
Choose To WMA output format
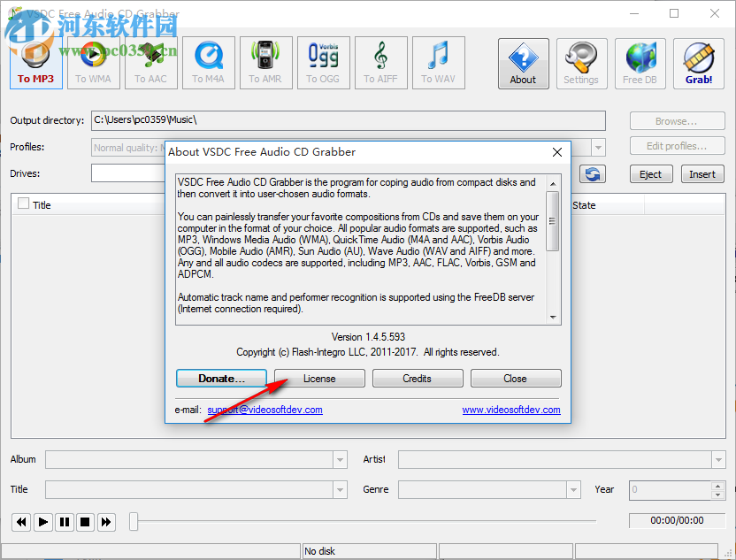click(93, 62)
